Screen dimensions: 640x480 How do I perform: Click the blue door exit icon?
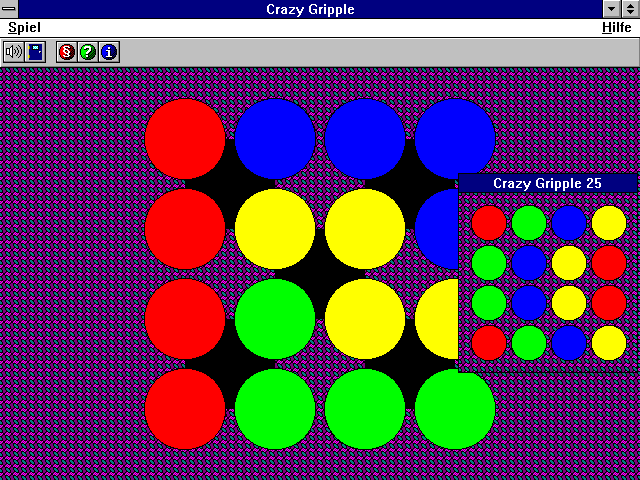(36, 52)
